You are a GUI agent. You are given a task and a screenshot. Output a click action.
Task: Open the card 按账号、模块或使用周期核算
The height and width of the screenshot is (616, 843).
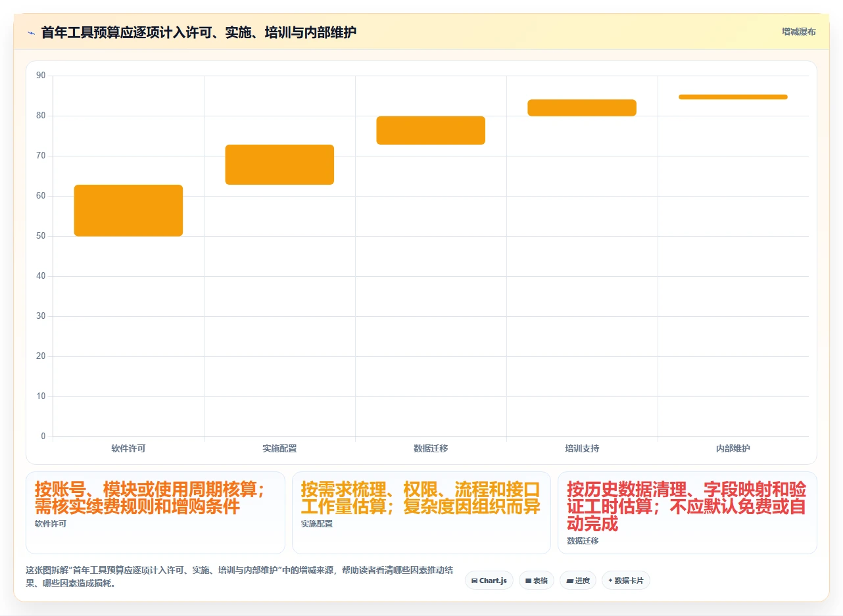click(155, 513)
